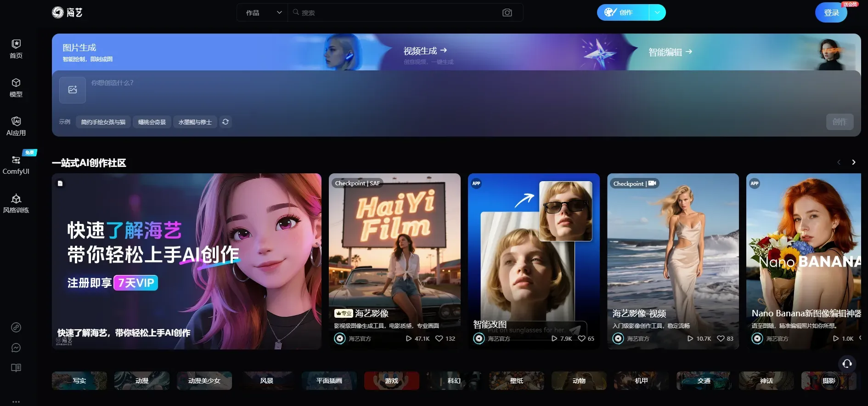868x406 pixels.
Task: Click the upload image icon in prompt box
Action: point(73,90)
